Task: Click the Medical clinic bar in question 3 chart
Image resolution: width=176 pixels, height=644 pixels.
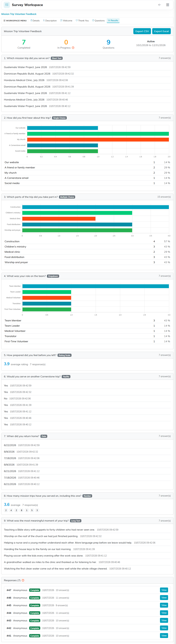Action: [x=59, y=219]
